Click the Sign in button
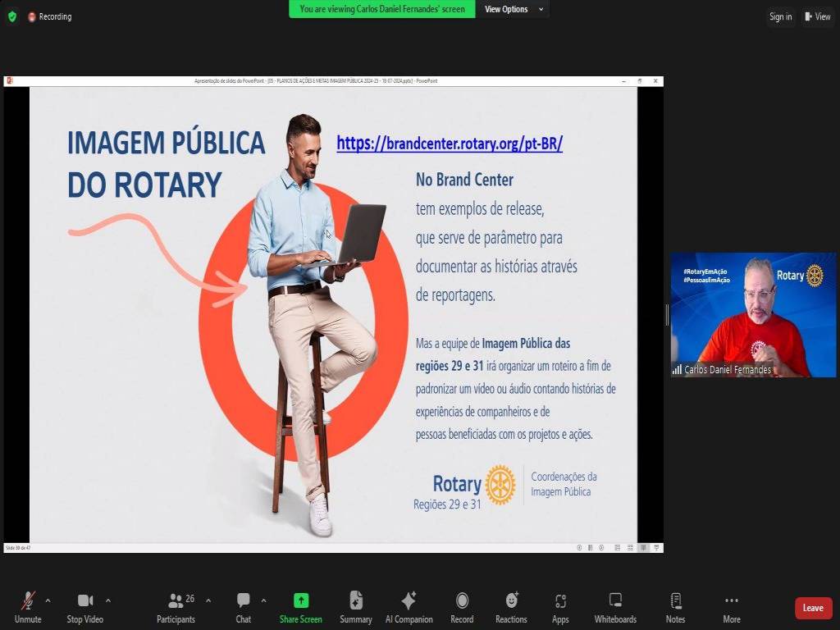 (780, 16)
